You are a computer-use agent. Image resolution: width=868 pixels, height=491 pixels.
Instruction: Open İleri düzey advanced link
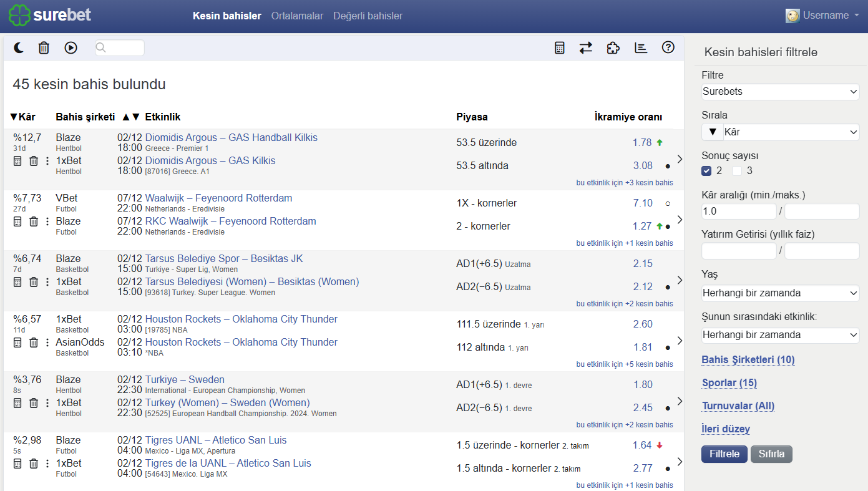pyautogui.click(x=726, y=429)
